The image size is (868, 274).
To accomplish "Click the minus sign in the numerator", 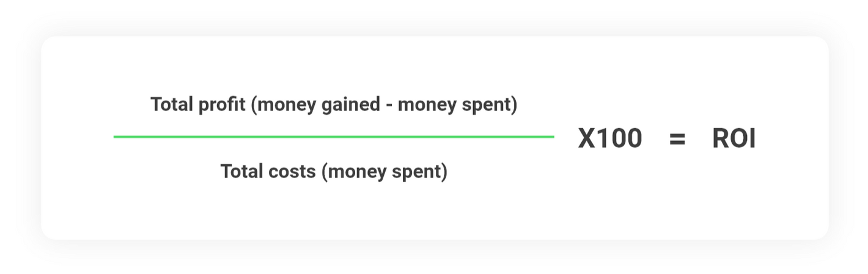I will (389, 106).
